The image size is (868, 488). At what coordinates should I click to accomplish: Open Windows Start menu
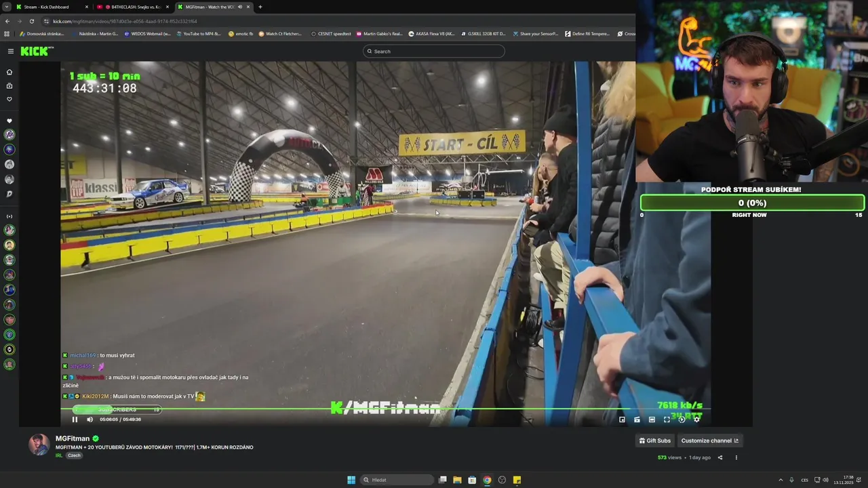pyautogui.click(x=351, y=480)
